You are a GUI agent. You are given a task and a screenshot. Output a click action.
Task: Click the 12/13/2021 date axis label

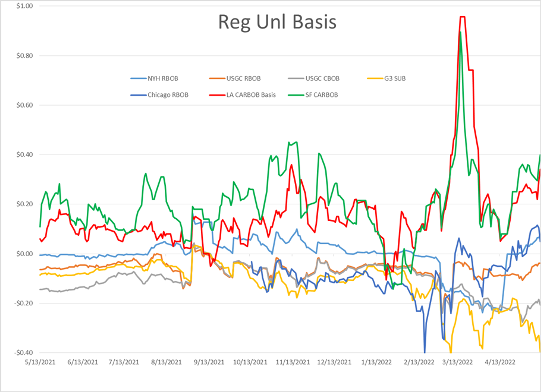[x=334, y=362]
